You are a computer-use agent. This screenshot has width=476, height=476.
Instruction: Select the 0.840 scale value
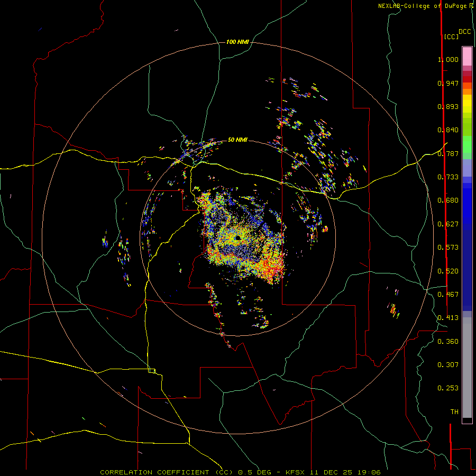click(448, 130)
